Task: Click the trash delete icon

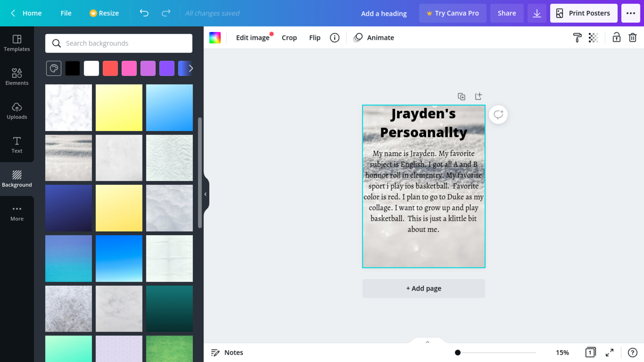Action: 632,37
